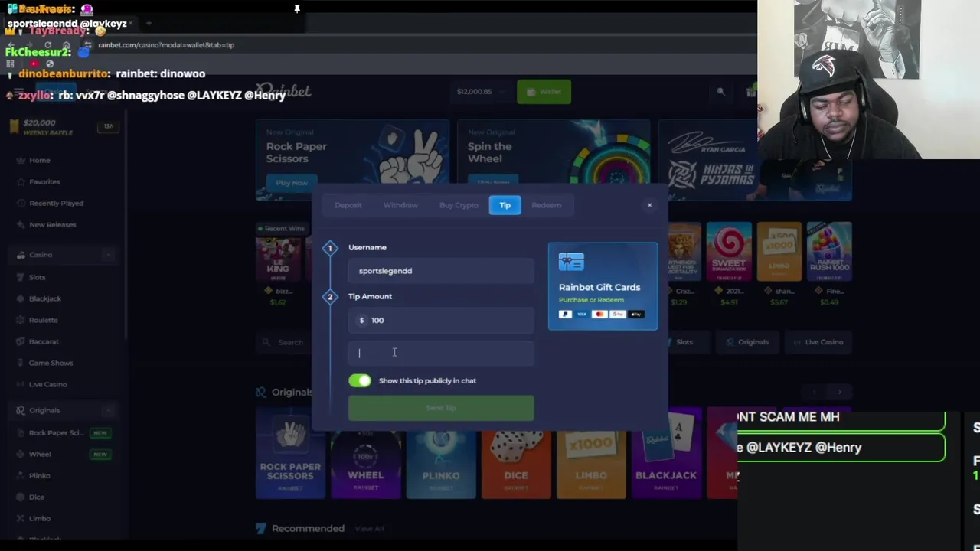Image resolution: width=980 pixels, height=551 pixels.
Task: Open Dice in the sidebar
Action: click(37, 497)
